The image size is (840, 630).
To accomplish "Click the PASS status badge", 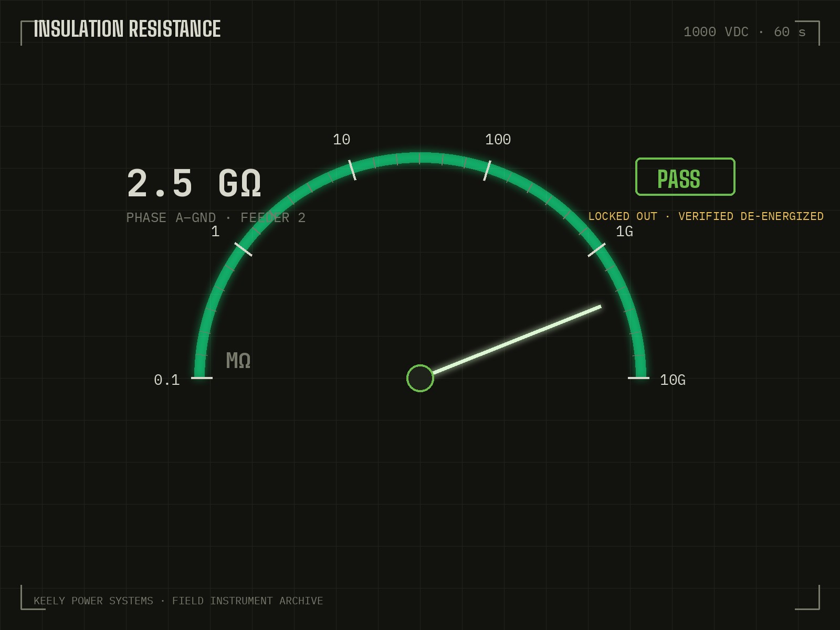I will point(685,176).
